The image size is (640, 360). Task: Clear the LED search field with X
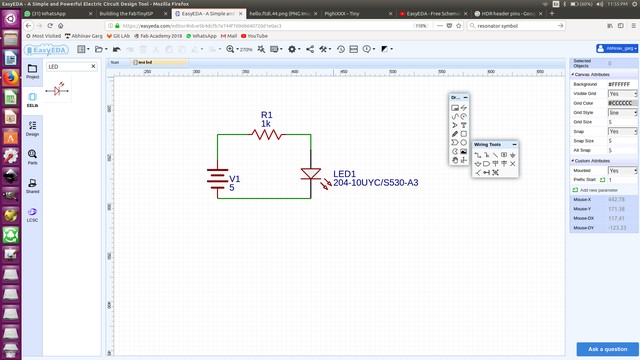[x=93, y=66]
